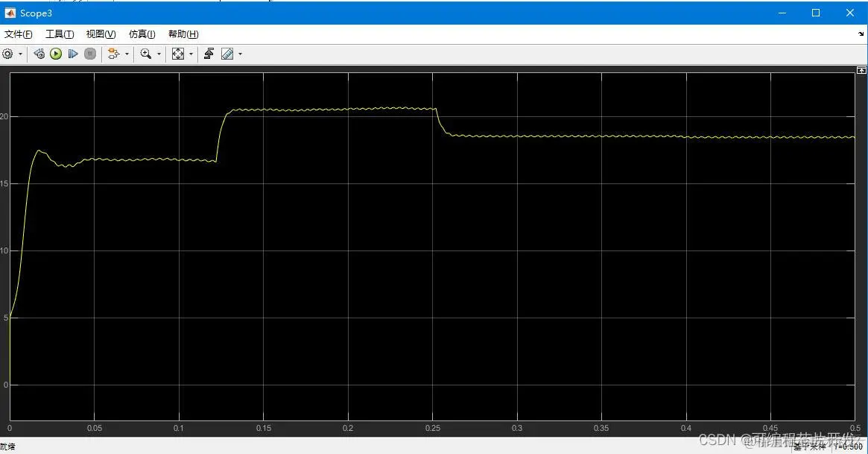Close the Scope3 window
Viewport: 868px width, 454px height.
pos(849,13)
